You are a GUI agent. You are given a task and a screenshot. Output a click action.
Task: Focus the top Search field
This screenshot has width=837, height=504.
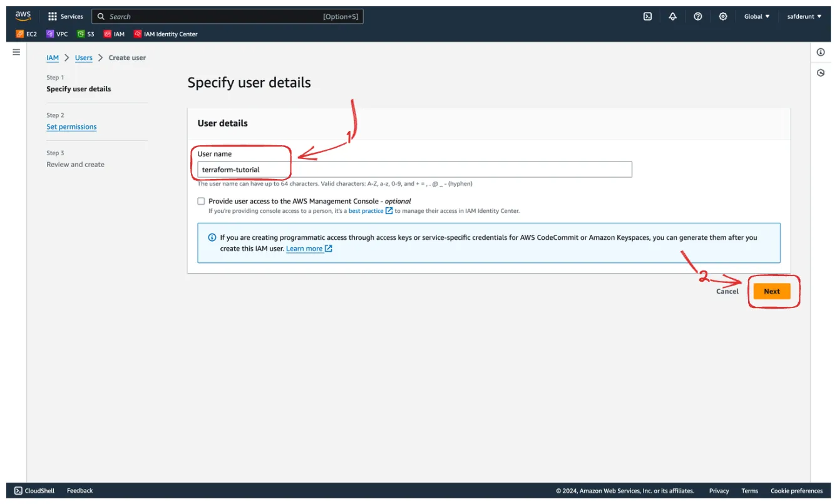click(x=227, y=17)
